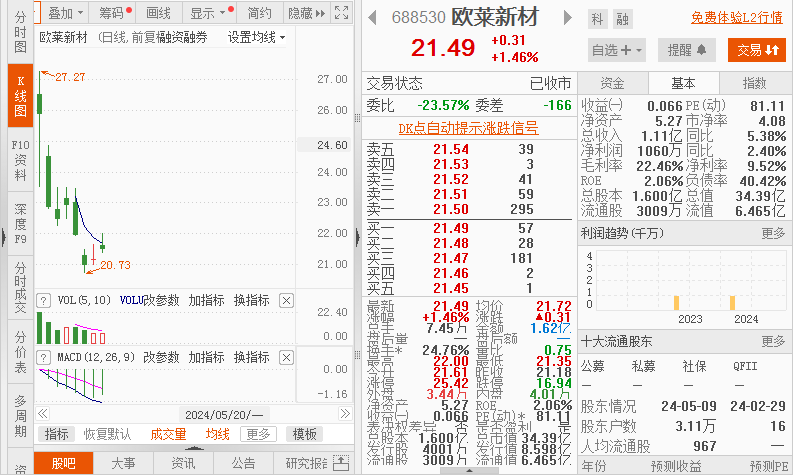Open the 免费体验L2行情 link

point(737,18)
